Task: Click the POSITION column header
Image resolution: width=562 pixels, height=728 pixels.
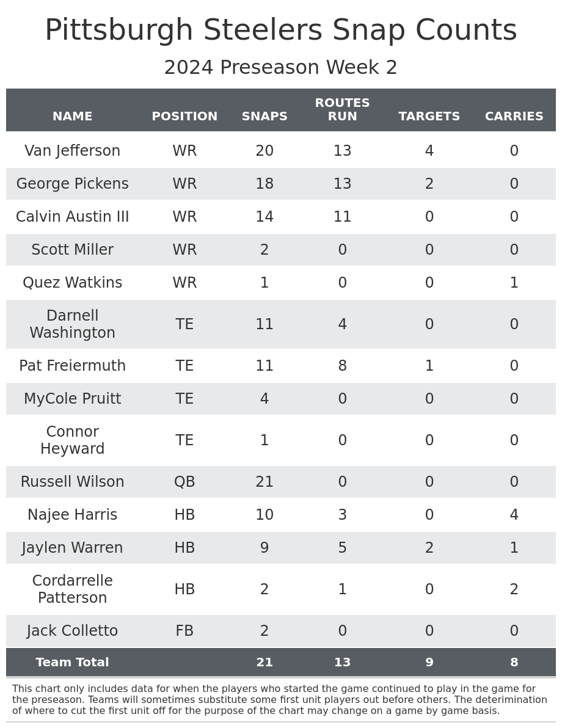Action: click(184, 117)
